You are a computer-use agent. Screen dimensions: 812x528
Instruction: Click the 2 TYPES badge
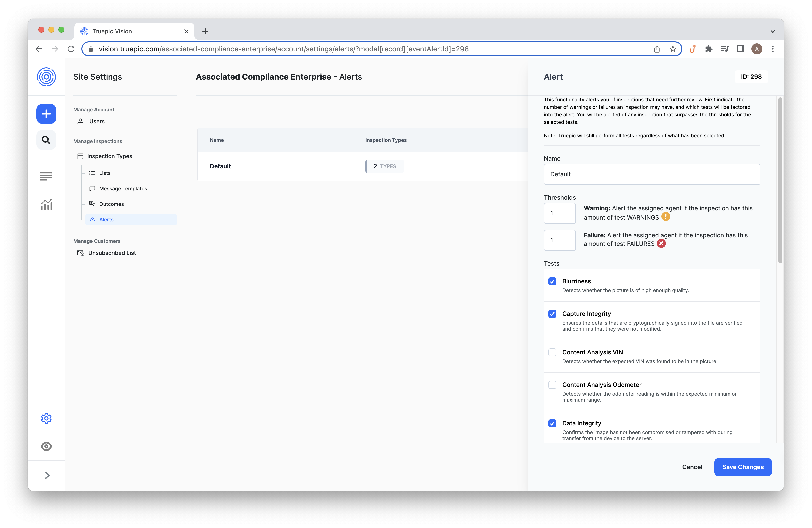click(x=384, y=166)
